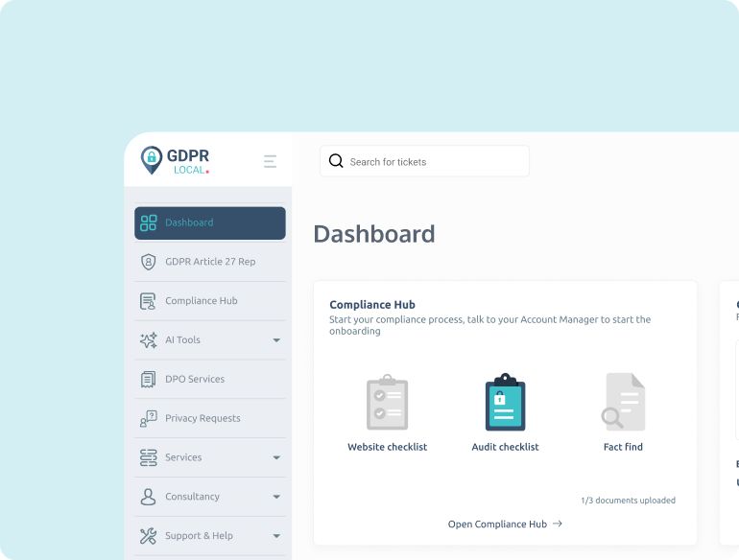Open the Website checklist clipboard icon

(x=388, y=402)
